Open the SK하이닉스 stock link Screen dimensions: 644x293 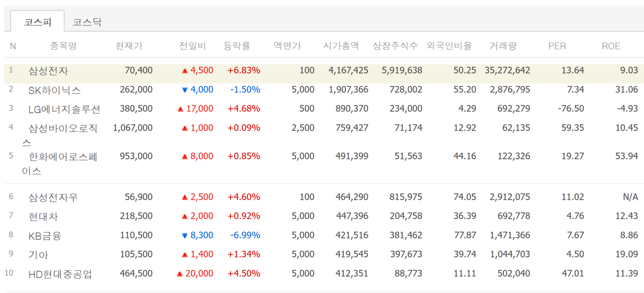click(x=55, y=90)
